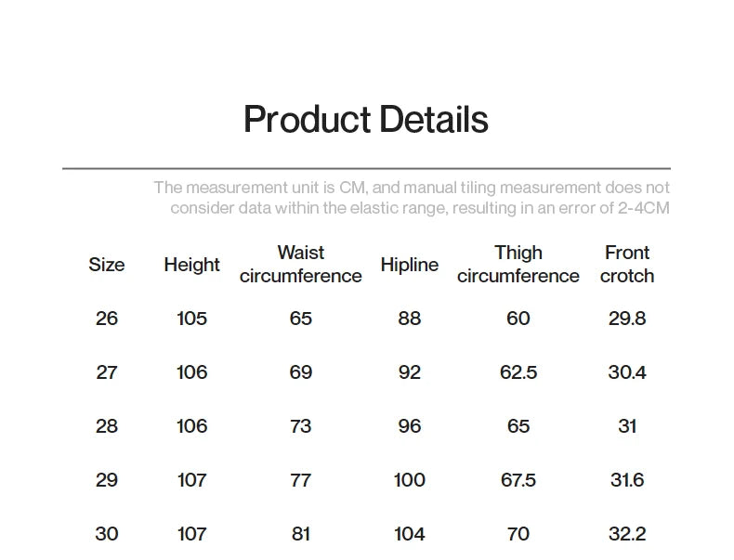Screen dimensions: 734x560
Task: Click the Size column header
Action: (x=107, y=265)
